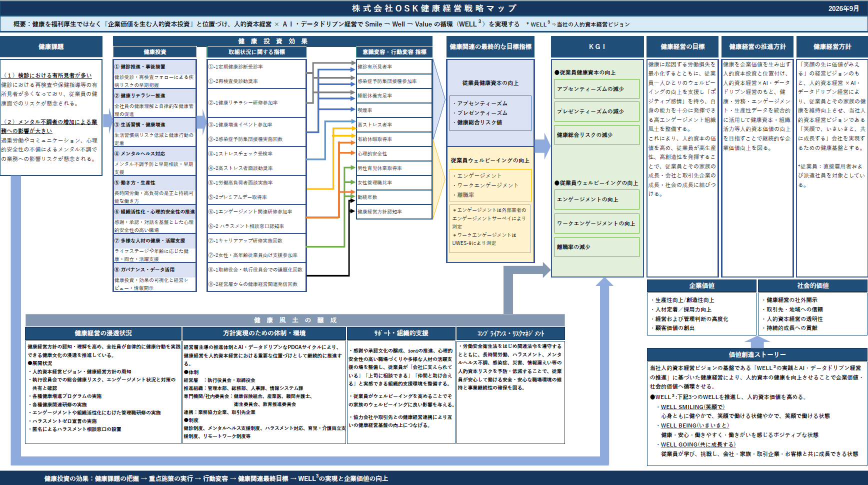Select the エンゲージメントの向上 KGI box

tap(596, 199)
